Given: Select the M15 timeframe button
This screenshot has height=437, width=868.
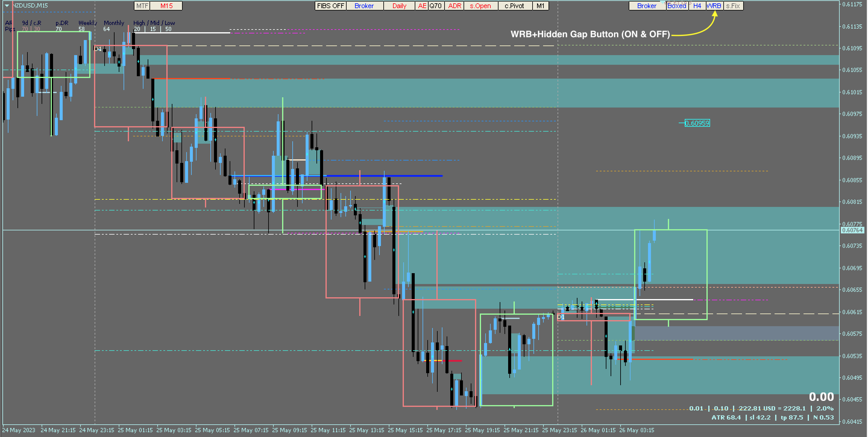Looking at the screenshot, I should pos(166,6).
